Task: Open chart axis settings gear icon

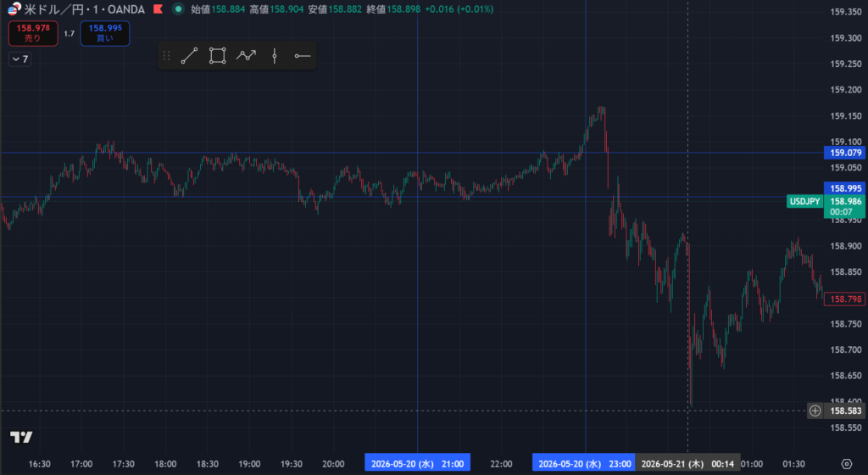Action: (x=847, y=464)
